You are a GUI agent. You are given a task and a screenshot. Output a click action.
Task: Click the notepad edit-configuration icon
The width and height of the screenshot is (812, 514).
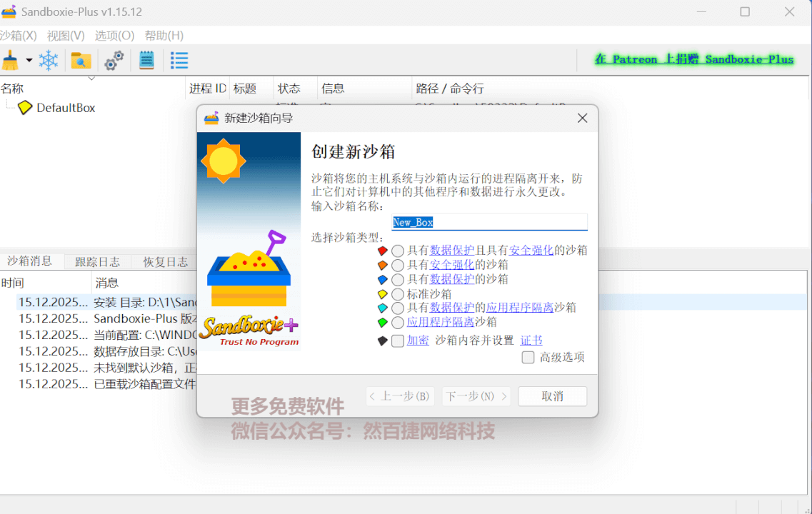[x=146, y=61]
